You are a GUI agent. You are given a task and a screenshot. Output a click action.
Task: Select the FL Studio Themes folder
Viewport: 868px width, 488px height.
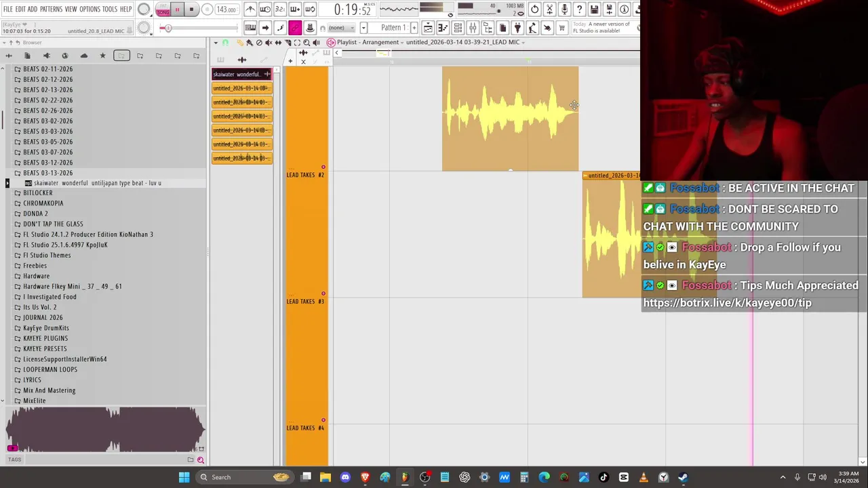point(47,255)
